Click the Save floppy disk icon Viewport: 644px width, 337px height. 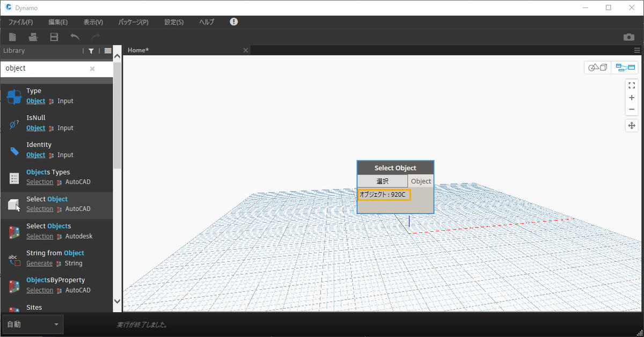coord(54,37)
